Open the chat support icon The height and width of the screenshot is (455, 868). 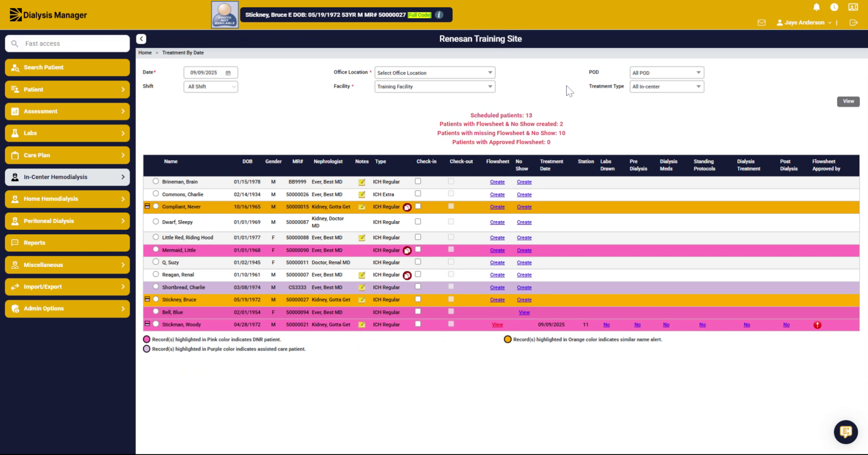[x=846, y=432]
